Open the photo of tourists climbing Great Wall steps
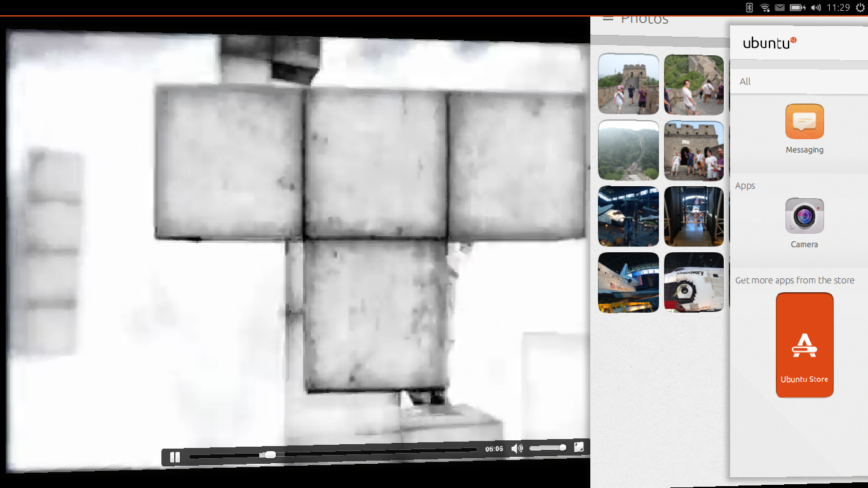The height and width of the screenshot is (488, 868). [x=694, y=85]
